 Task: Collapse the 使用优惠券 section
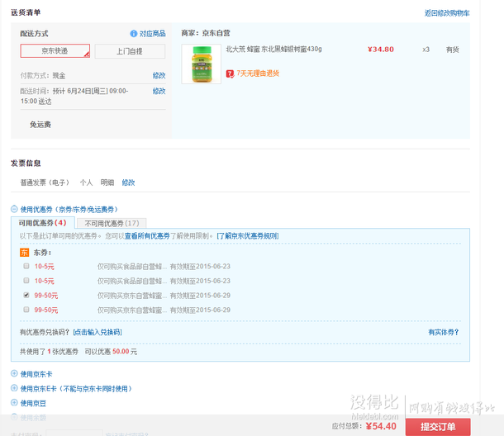click(14, 209)
